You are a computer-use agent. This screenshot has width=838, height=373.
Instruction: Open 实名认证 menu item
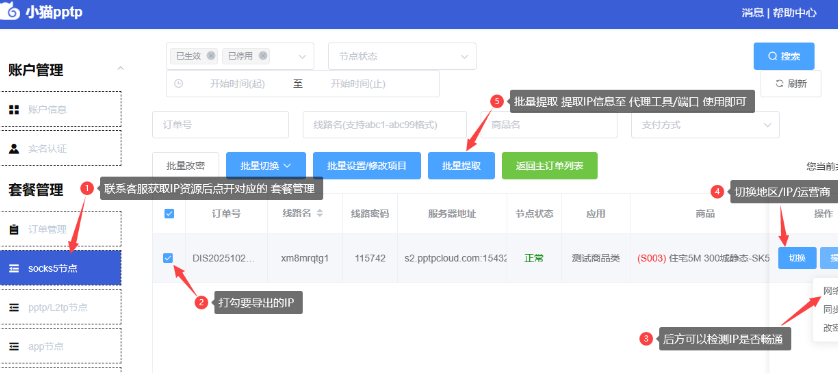point(60,149)
